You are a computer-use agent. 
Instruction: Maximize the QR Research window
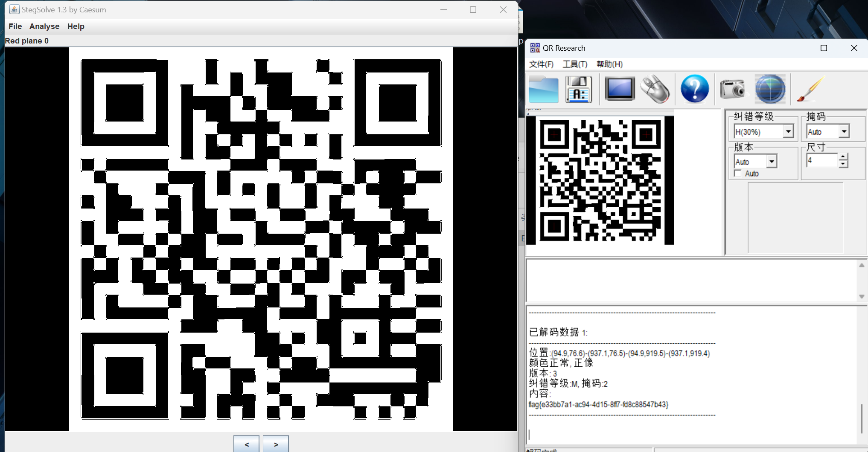pos(824,48)
